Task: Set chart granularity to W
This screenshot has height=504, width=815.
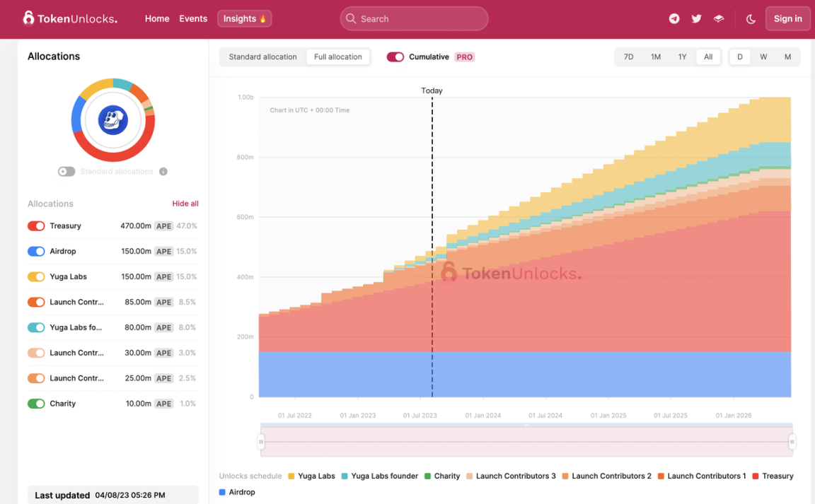Action: point(763,57)
